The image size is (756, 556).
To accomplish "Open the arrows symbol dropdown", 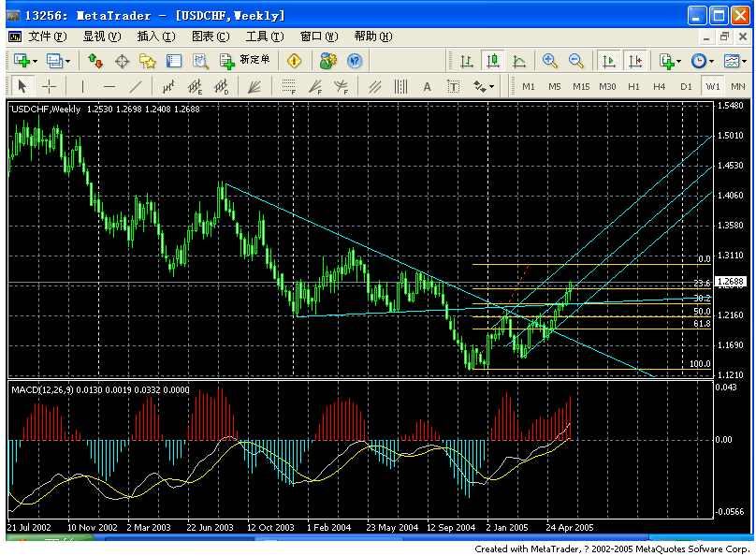I will 491,87.
